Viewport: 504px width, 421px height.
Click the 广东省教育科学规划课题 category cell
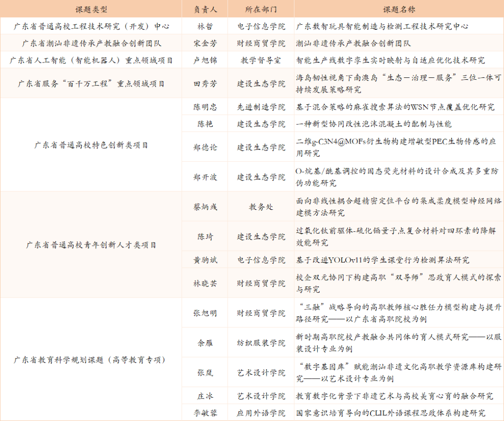[91, 359]
